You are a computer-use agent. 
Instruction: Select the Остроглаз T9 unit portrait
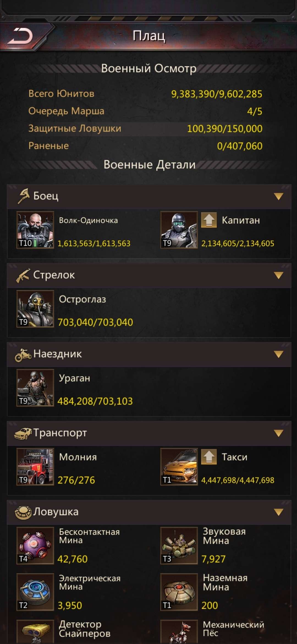[x=35, y=309]
